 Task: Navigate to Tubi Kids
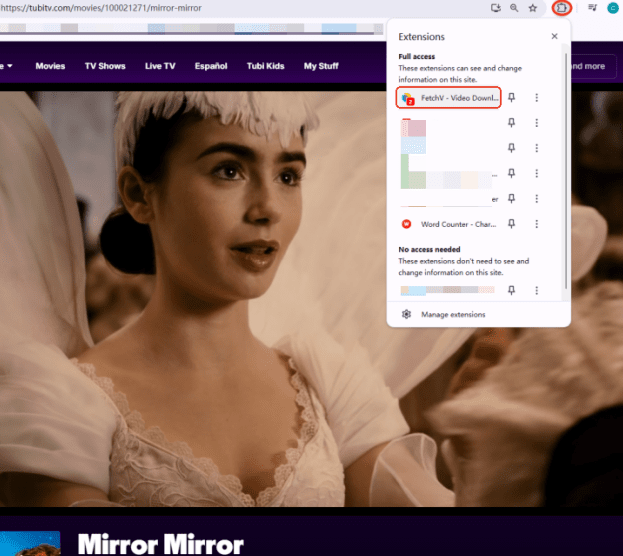[266, 66]
